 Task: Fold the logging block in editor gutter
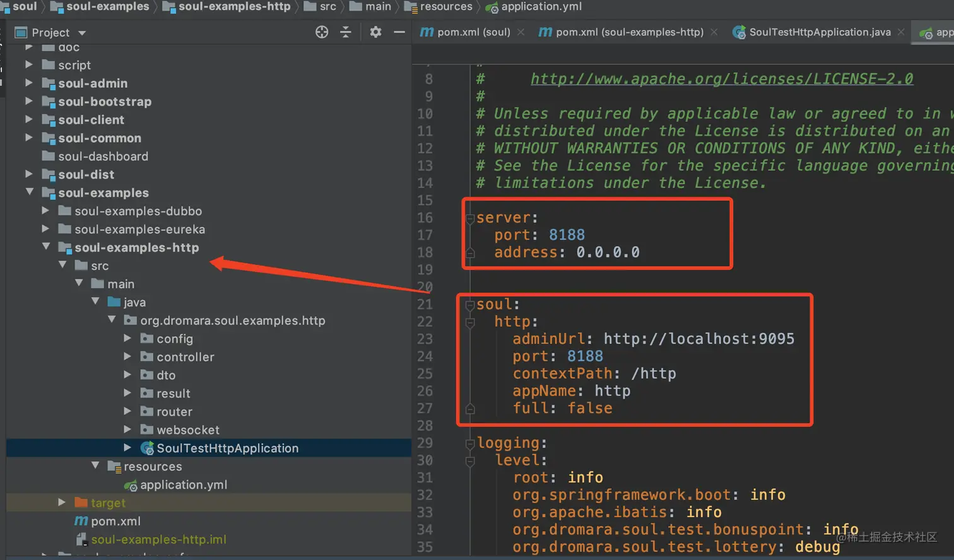click(x=470, y=444)
